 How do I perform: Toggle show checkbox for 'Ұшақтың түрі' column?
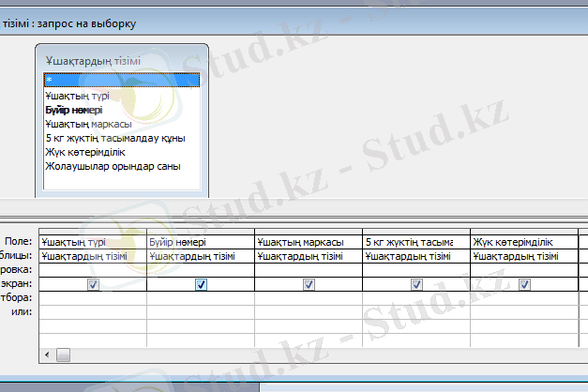click(x=93, y=284)
